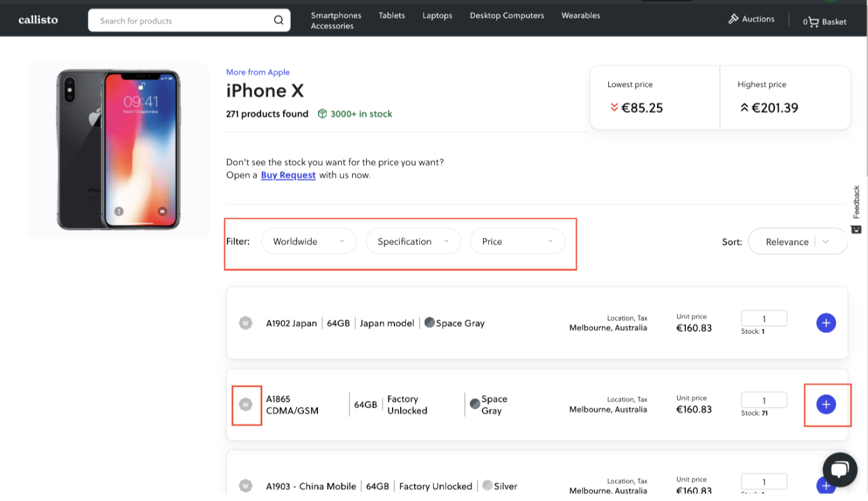Expand the Worldwide filter dropdown
Viewport: 868px width, 501px height.
tap(309, 241)
